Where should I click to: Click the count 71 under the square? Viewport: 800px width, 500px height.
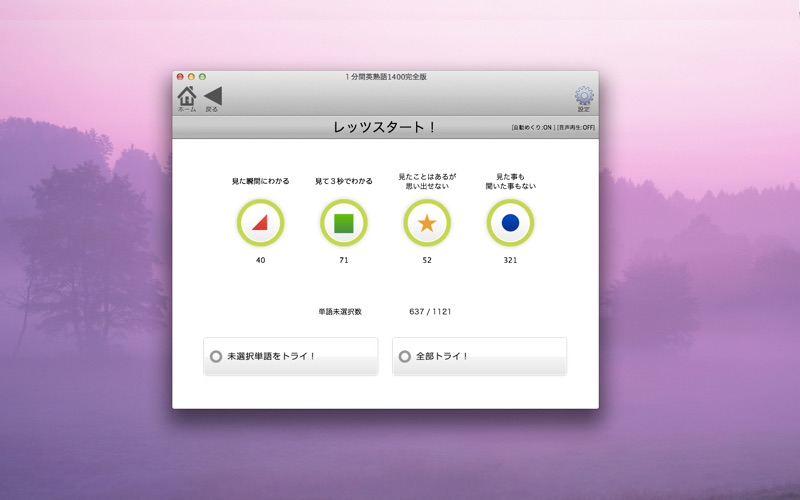click(x=343, y=260)
